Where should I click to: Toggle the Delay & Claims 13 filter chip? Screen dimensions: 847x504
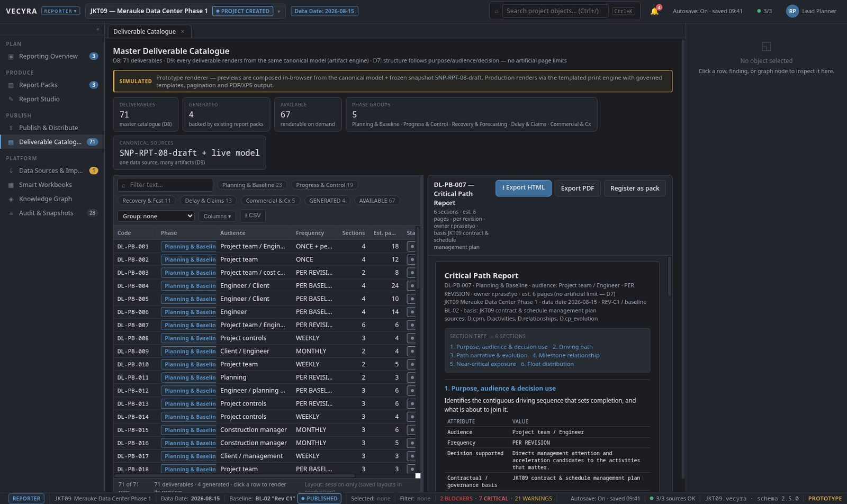pyautogui.click(x=208, y=201)
